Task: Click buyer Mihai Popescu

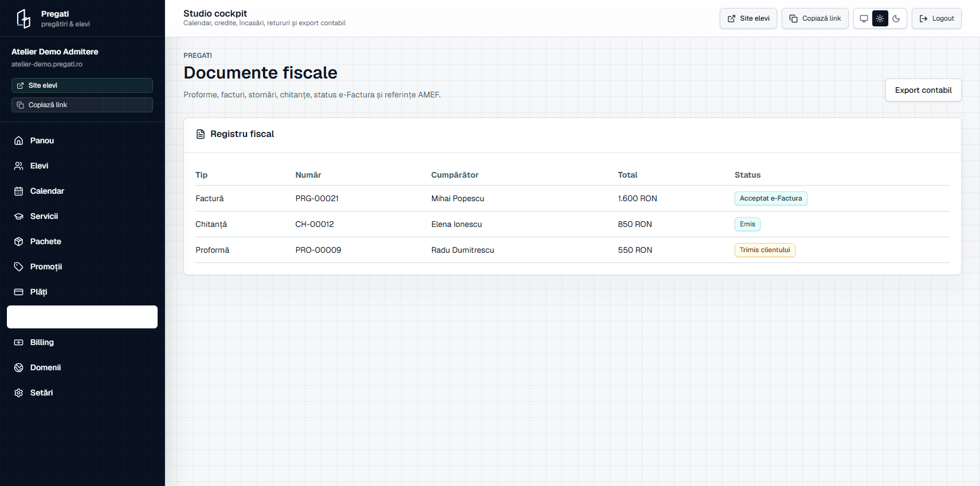Action: tap(458, 198)
